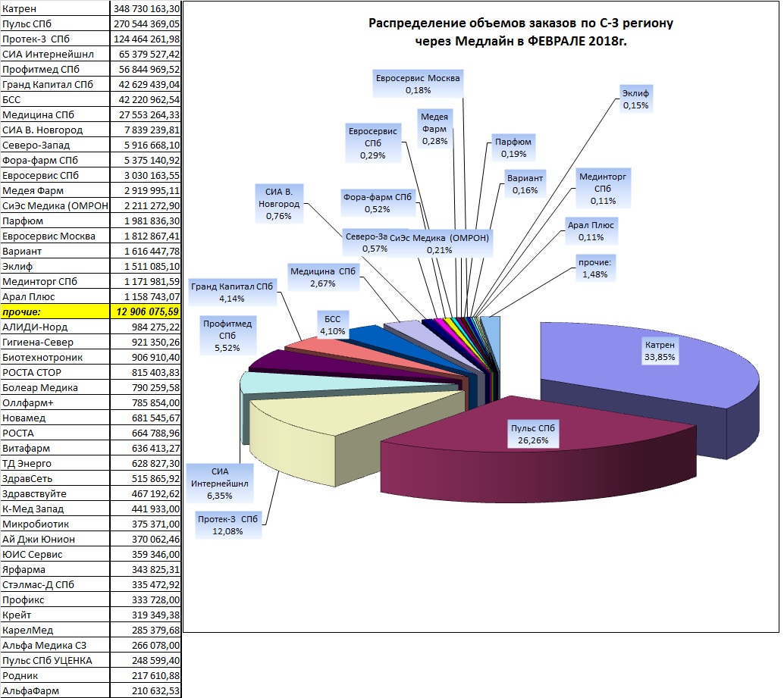Screen dimensions: 784x698
Task: Select the Вариант 0,16% data label
Action: coord(525,184)
